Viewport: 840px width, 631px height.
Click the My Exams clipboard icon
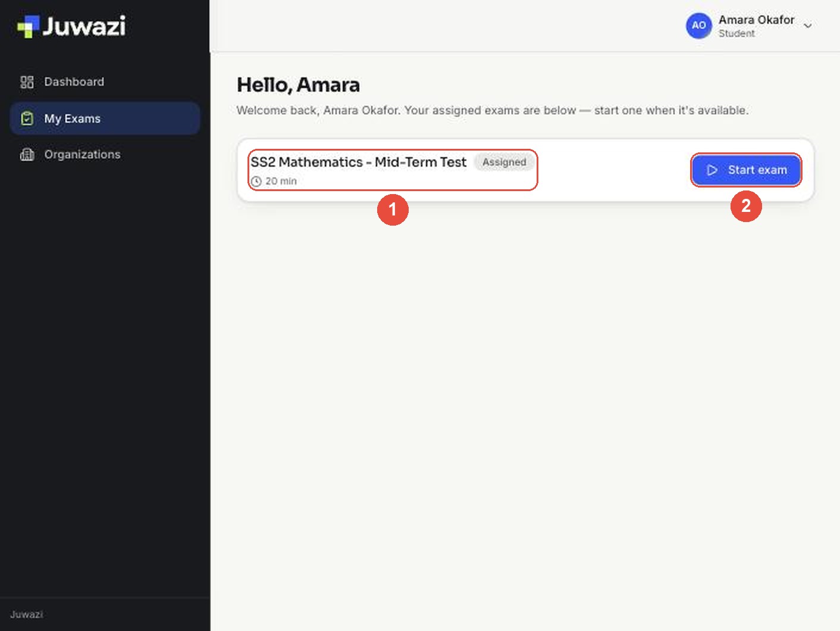tap(27, 118)
